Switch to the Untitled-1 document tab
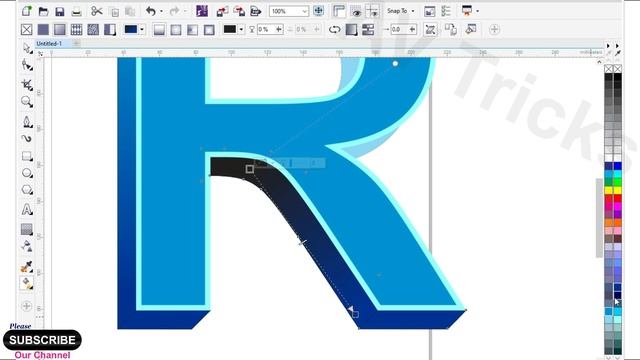The width and height of the screenshot is (640, 360). click(49, 43)
